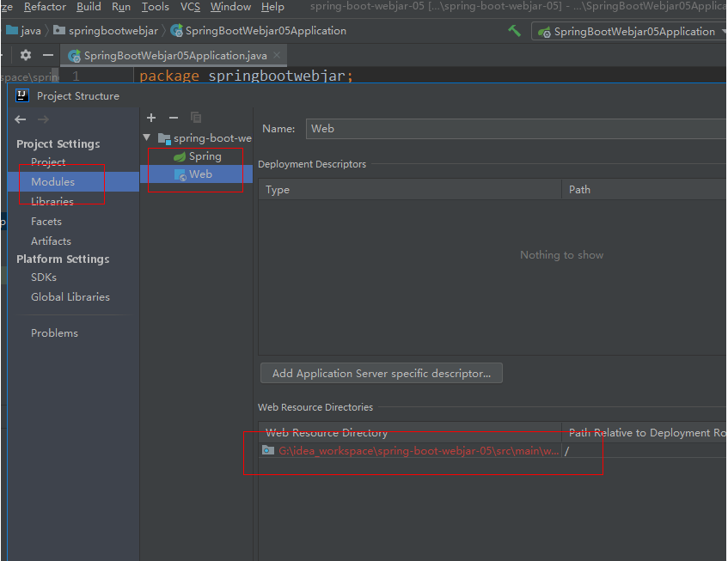728x561 pixels.
Task: Open Global Libraries settings
Action: pyautogui.click(x=70, y=297)
